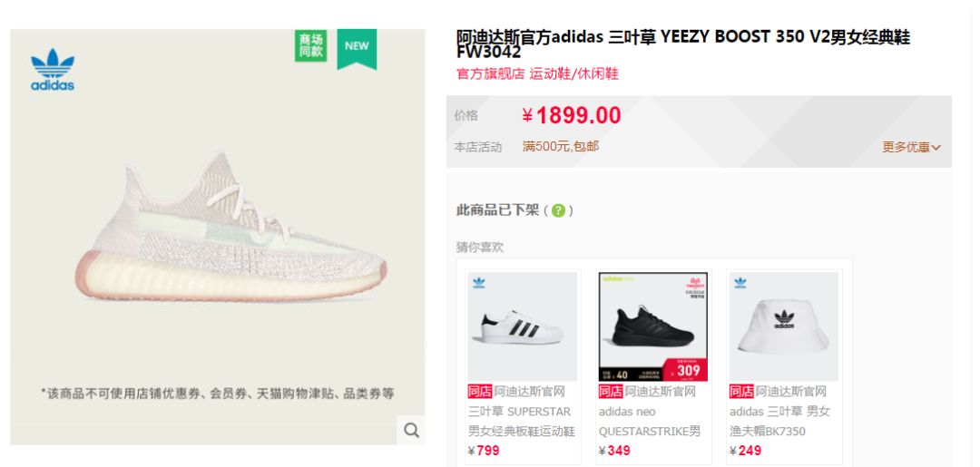Click the green 商场同款 badge
Viewport: 980px width, 467px height.
pos(310,45)
